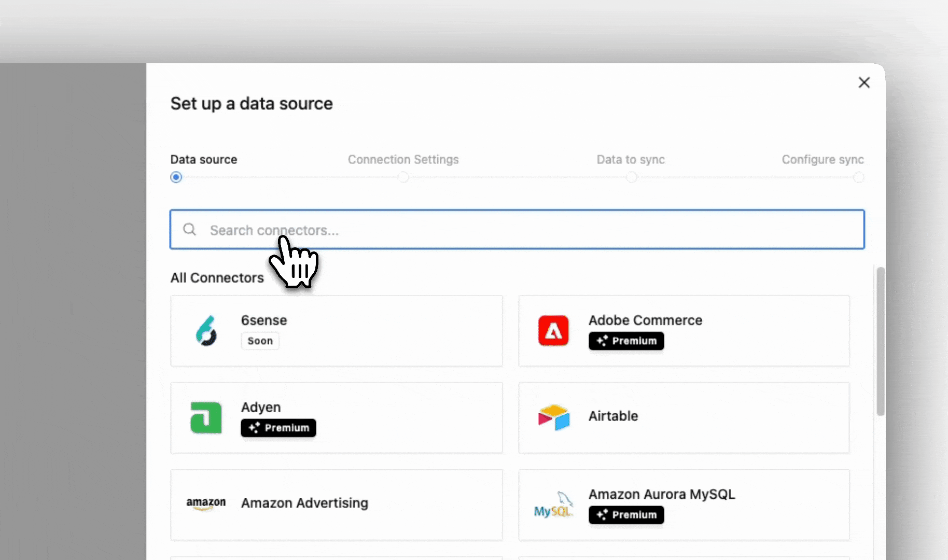Click the Airtable colorful logo

click(553, 417)
